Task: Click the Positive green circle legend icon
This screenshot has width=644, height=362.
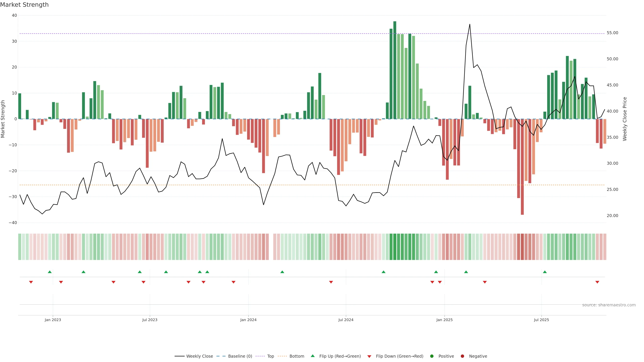Action: (x=432, y=356)
